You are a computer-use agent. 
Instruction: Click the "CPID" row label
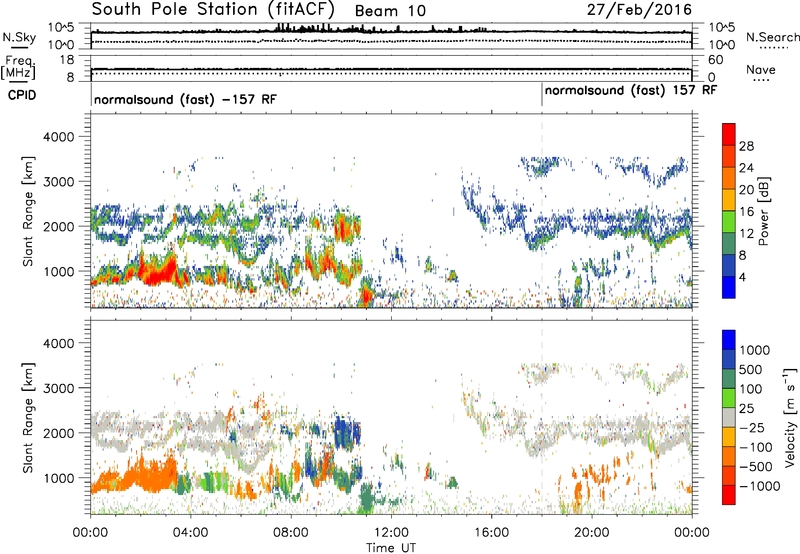pyautogui.click(x=22, y=95)
